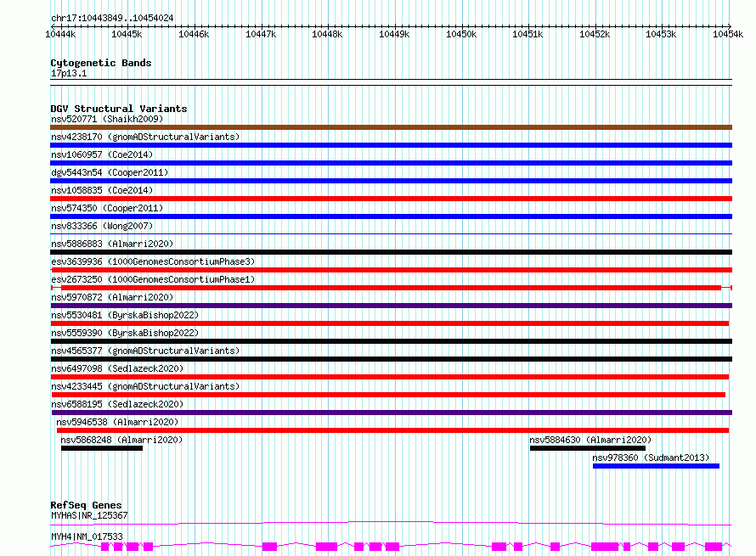Click the nsv978360 (Sudmant2013) blue bar
Viewport: 756px width, 556px height.
[x=657, y=466]
